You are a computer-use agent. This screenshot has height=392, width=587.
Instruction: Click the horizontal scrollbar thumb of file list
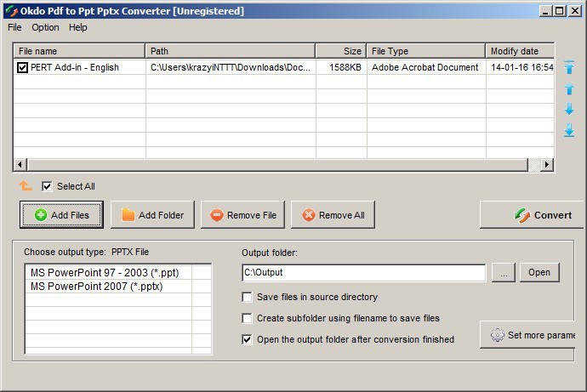(277, 164)
